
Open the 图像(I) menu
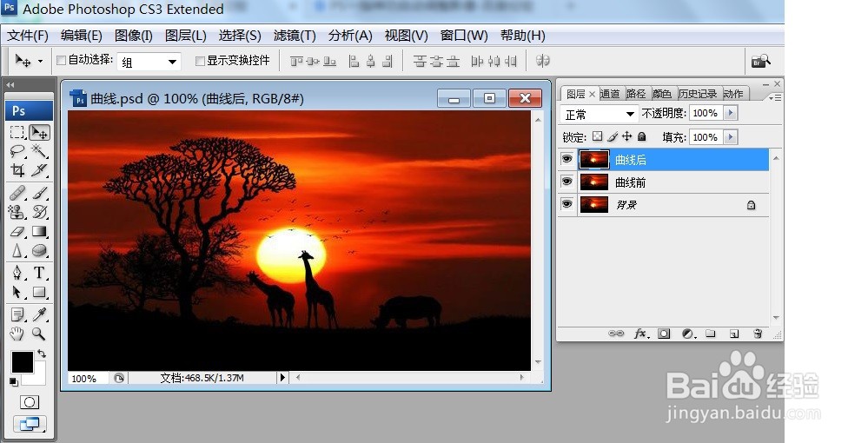tap(134, 36)
